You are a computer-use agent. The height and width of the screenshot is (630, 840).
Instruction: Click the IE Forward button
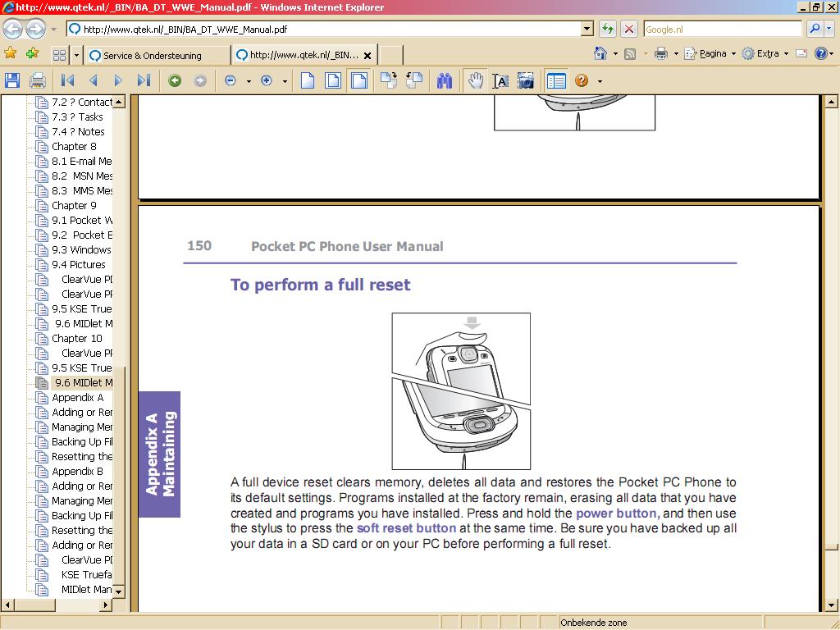(x=35, y=29)
